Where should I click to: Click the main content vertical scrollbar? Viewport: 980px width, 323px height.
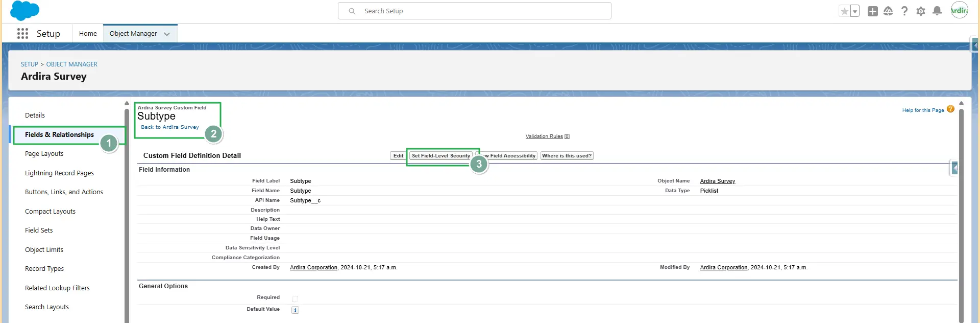[961, 215]
